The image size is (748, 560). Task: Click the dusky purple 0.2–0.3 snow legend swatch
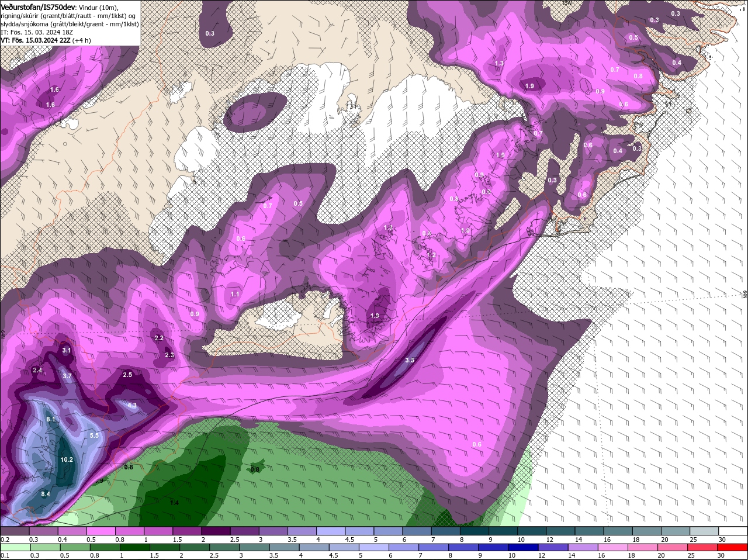coord(16,531)
